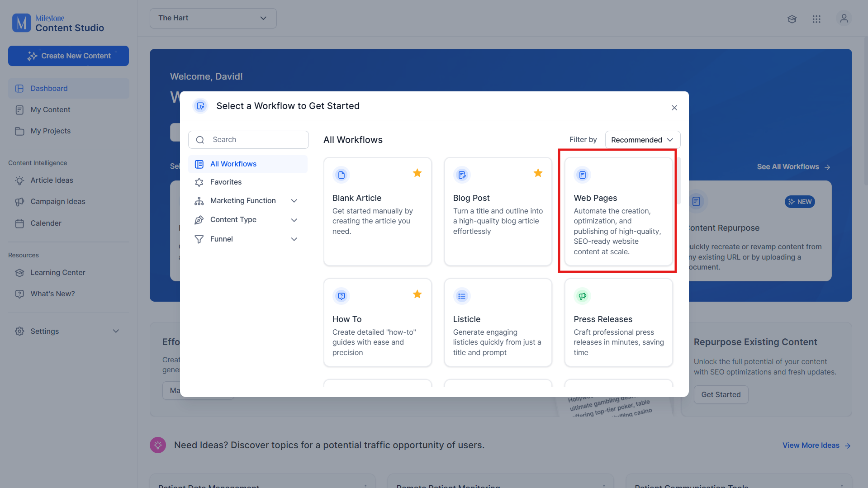Click the Campaign Ideas megaphone icon
Screen dimensions: 868x488
19,202
